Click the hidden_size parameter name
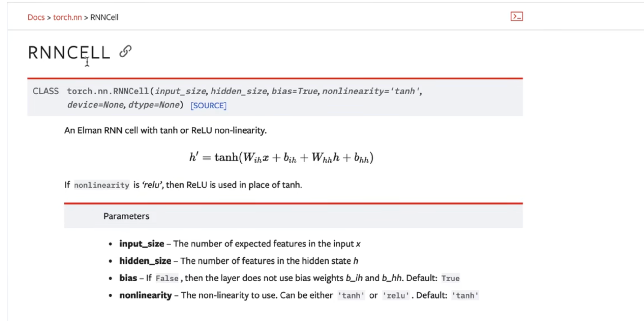 click(145, 261)
